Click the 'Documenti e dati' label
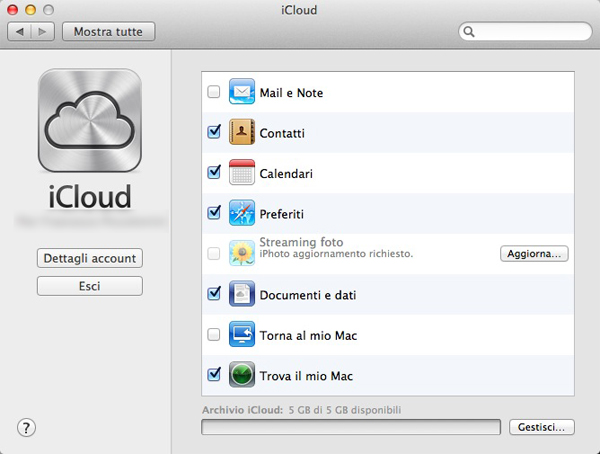 click(x=308, y=295)
